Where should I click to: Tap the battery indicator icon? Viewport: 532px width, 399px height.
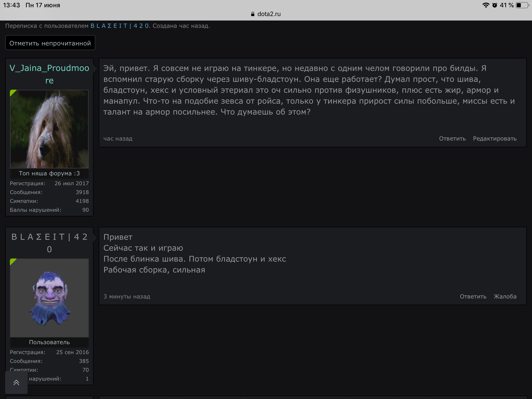[522, 5]
